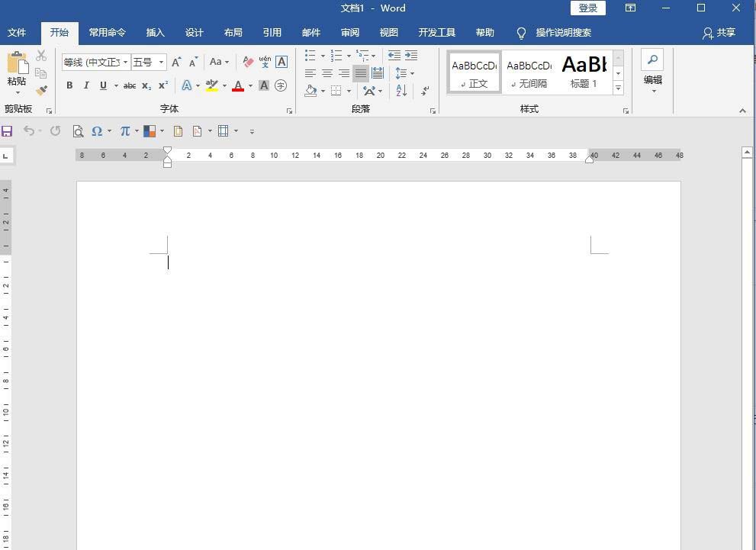
Task: Increase paragraph indent
Action: click(x=410, y=55)
